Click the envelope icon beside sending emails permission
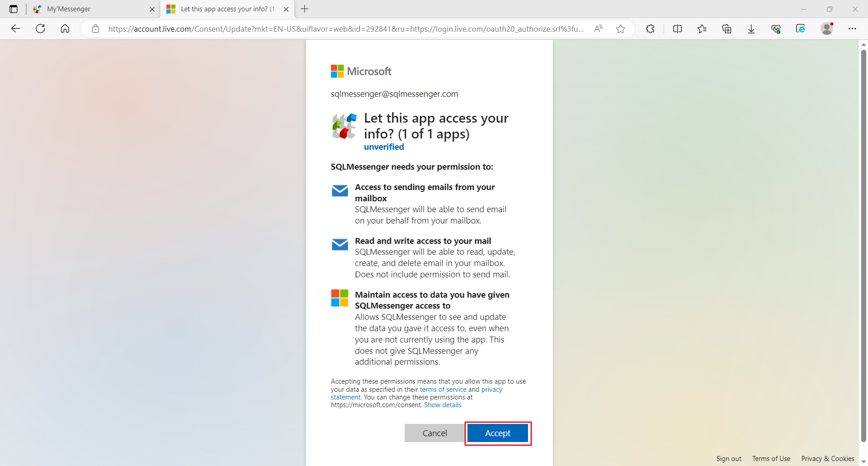 [340, 190]
